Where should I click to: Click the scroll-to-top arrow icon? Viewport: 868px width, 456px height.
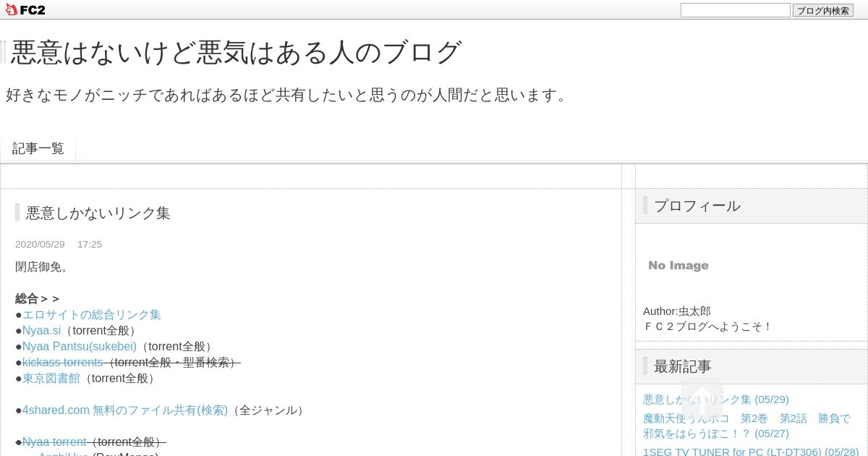[702, 398]
